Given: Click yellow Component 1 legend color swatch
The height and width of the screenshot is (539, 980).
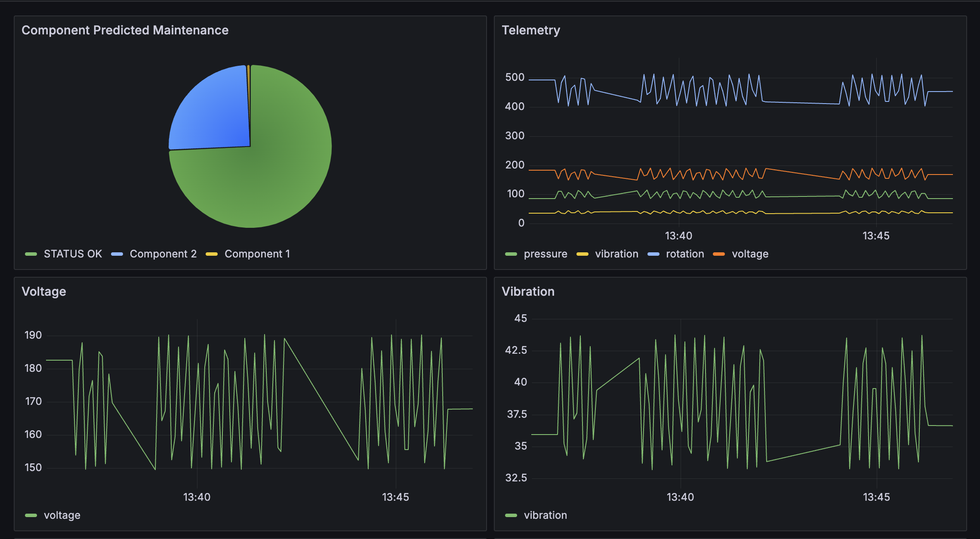Looking at the screenshot, I should 212,254.
